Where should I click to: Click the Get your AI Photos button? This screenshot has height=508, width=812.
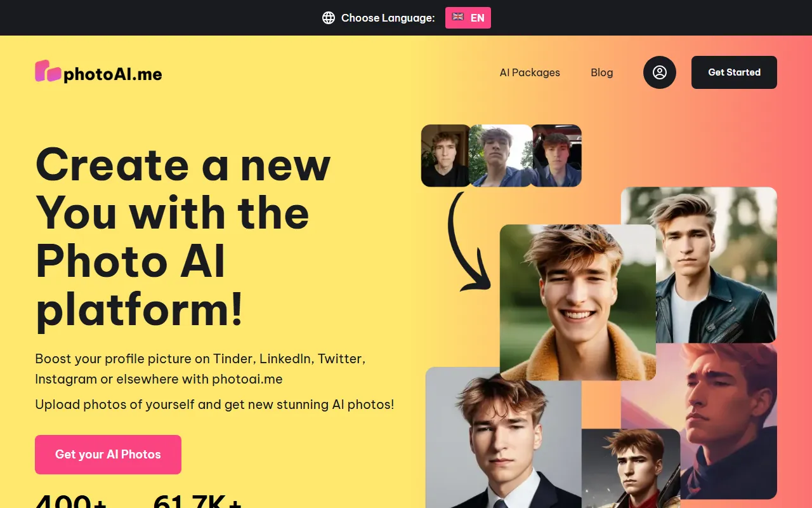(108, 455)
